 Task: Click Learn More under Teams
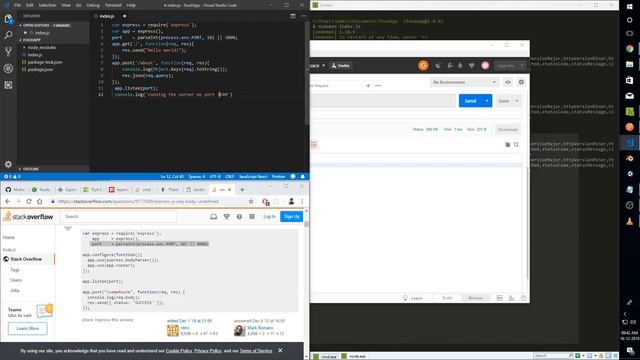(x=28, y=328)
